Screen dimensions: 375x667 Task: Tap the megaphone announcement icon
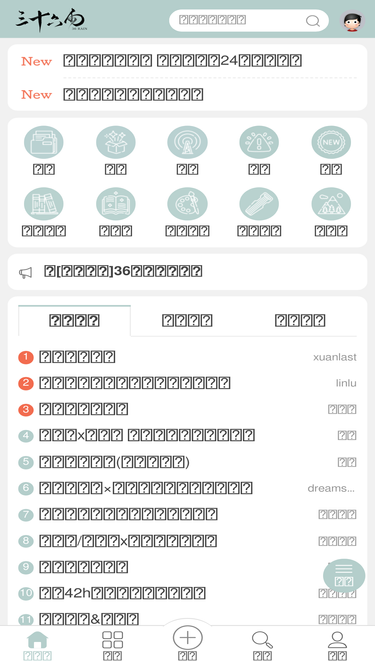tap(26, 273)
